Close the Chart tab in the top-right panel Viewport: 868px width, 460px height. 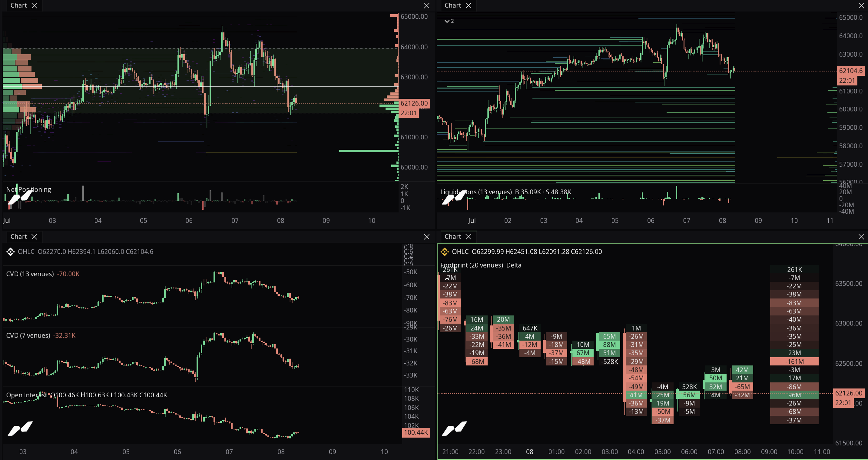(468, 5)
